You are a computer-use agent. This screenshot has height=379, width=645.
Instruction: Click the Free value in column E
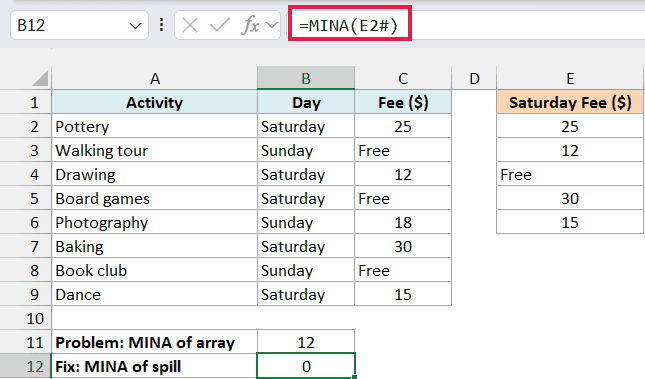coord(570,174)
